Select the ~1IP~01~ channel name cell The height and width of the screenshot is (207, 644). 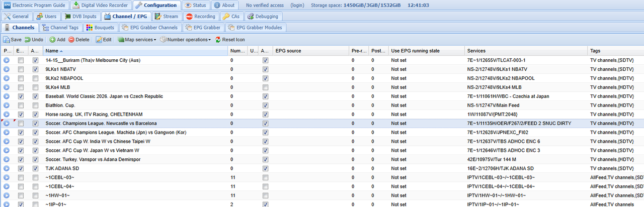(136, 204)
